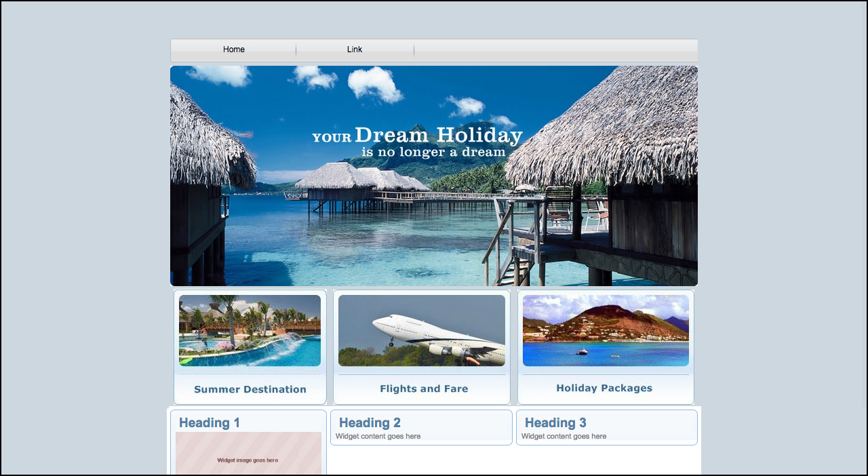The height and width of the screenshot is (476, 868).
Task: Click the Home navigation item
Action: (x=233, y=49)
